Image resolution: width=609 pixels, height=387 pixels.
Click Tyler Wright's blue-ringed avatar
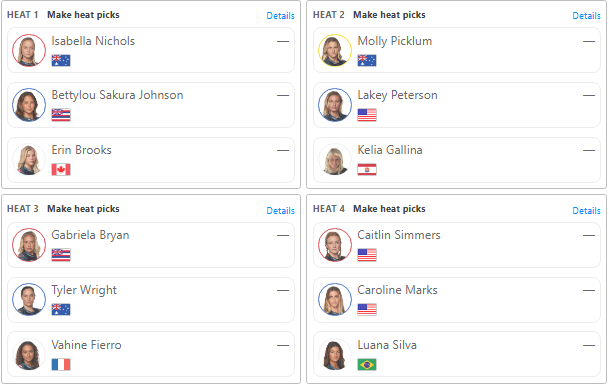pyautogui.click(x=29, y=299)
